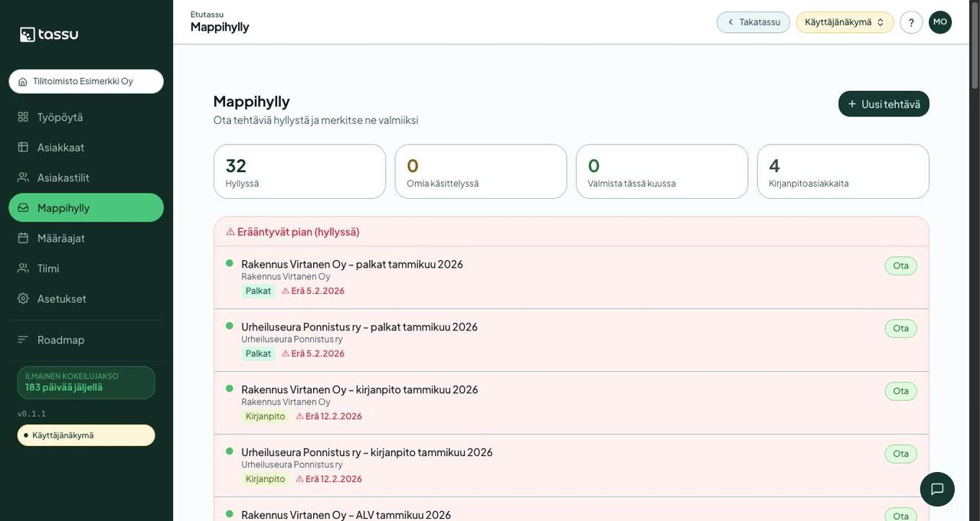Open Määräajat in the sidebar
980x521 pixels.
point(86,238)
